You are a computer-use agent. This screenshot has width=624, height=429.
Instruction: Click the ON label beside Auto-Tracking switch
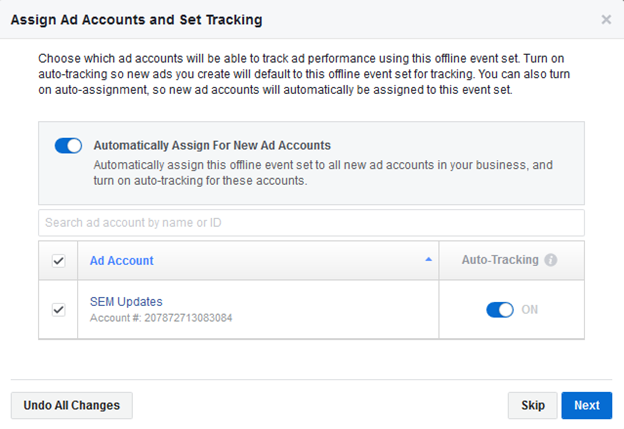pyautogui.click(x=529, y=310)
